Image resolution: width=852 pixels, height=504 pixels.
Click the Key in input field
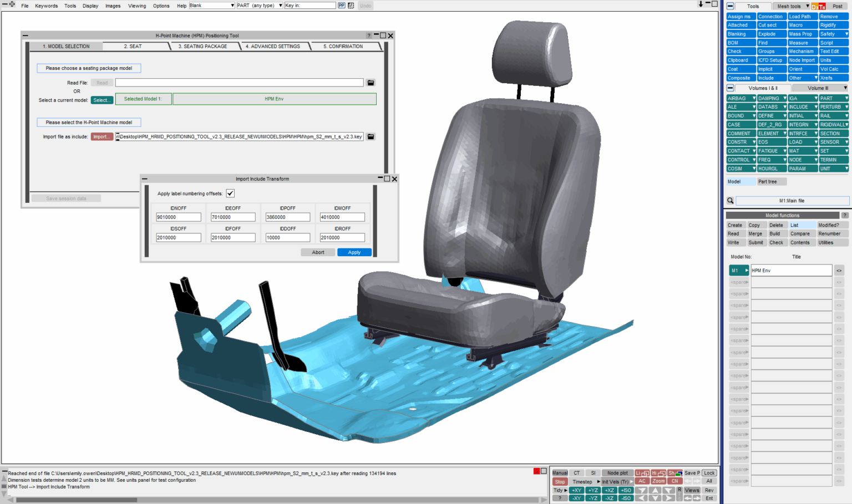[x=310, y=5]
